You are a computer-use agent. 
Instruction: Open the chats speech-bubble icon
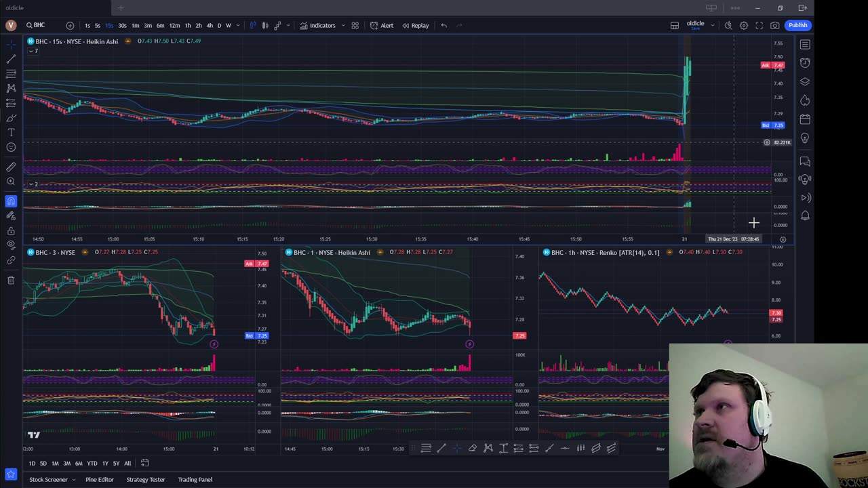(x=805, y=161)
